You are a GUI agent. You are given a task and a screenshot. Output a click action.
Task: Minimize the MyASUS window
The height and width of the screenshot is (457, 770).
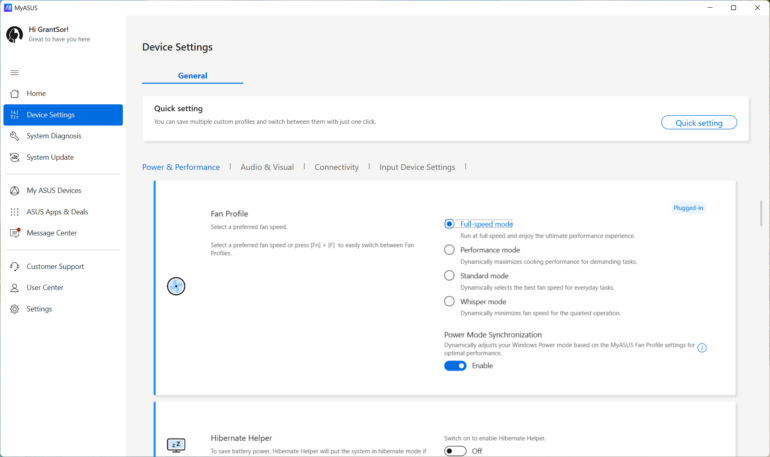pos(710,8)
